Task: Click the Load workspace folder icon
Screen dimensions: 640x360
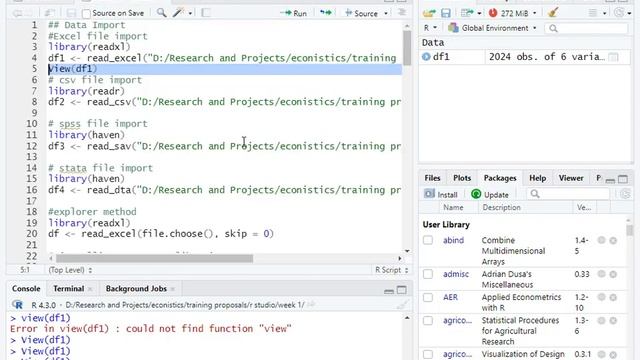Action: pyautogui.click(x=429, y=13)
